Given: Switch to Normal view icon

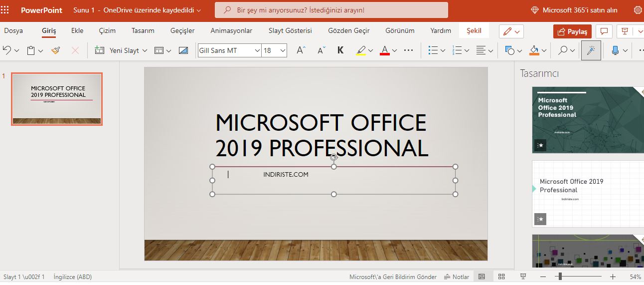Looking at the screenshot, I should pyautogui.click(x=482, y=277).
